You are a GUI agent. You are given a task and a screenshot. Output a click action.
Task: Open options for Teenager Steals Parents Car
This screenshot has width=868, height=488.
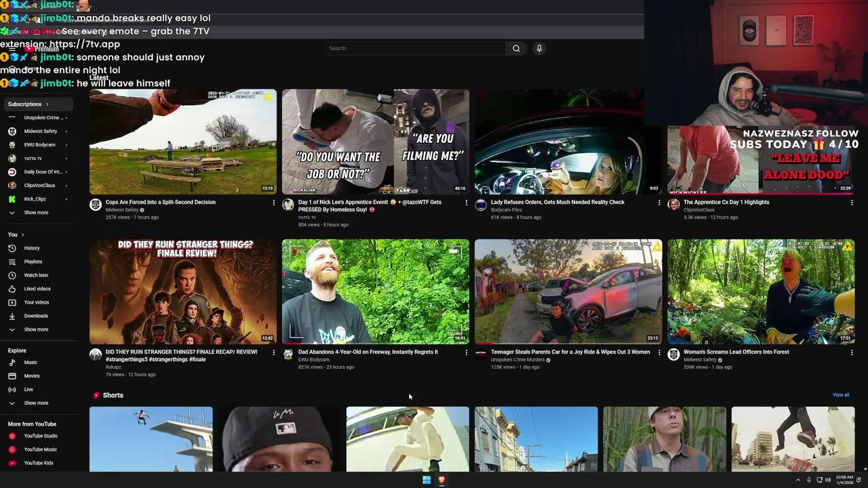[659, 352]
